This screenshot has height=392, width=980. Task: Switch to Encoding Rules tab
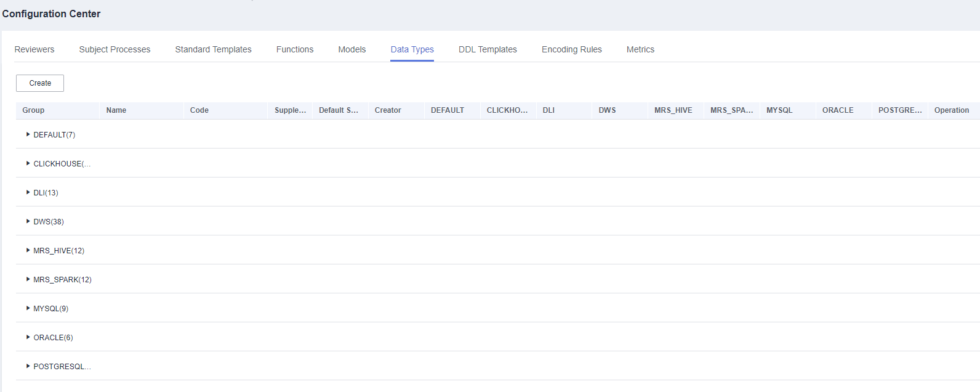[572, 49]
